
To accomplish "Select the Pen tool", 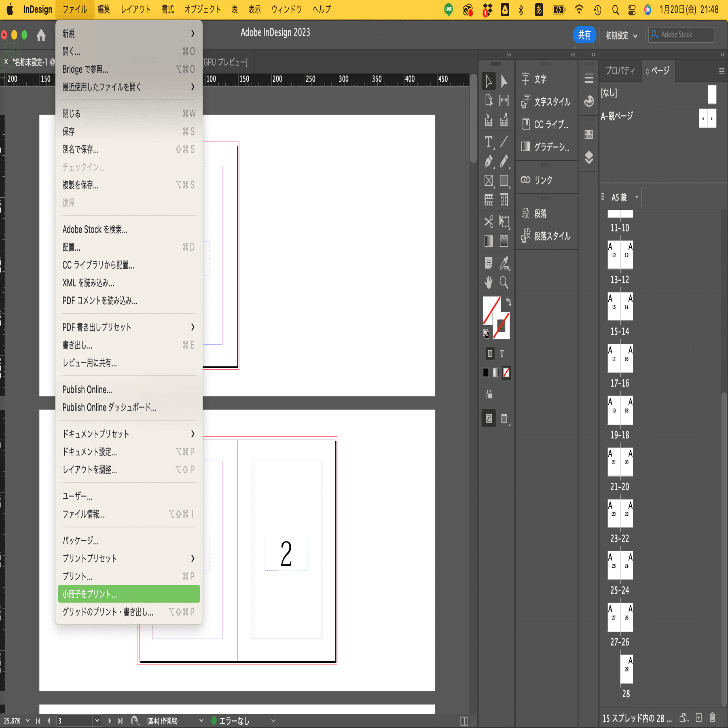I will pos(489,161).
